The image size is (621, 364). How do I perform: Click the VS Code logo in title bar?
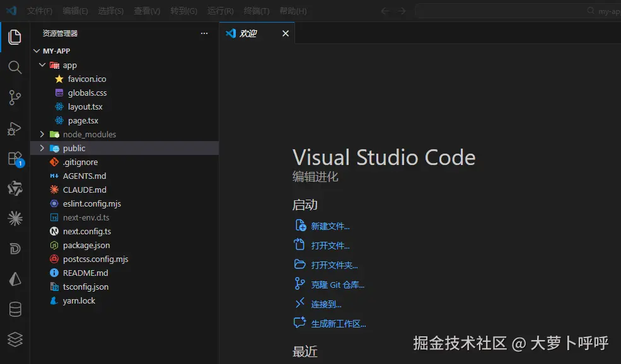tap(11, 11)
